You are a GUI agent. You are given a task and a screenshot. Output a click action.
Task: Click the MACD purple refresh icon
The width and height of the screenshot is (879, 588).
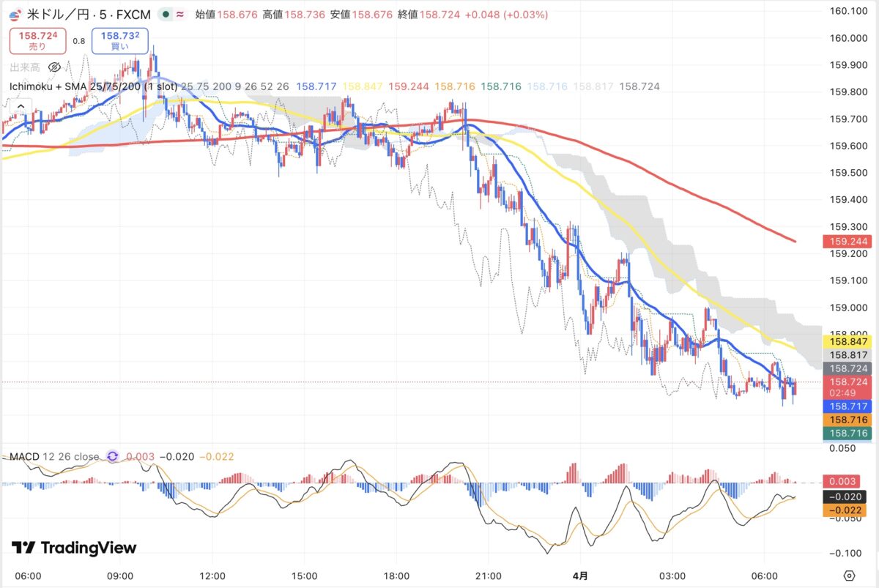pyautogui.click(x=113, y=456)
